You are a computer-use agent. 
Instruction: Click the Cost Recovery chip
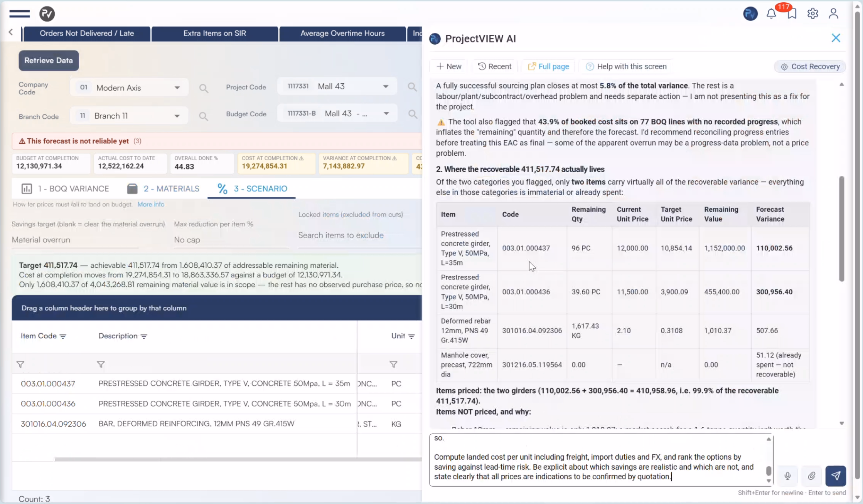click(810, 66)
